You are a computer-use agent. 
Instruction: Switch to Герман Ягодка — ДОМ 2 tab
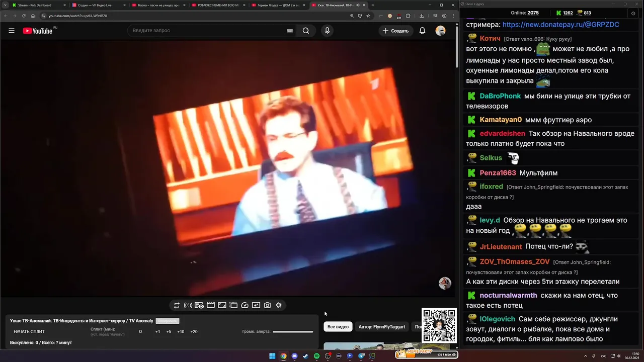(278, 5)
